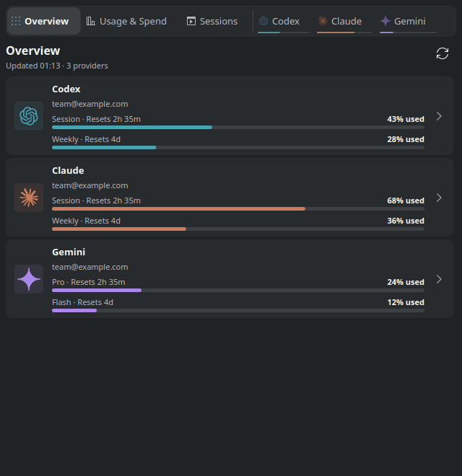The image size is (462, 476).
Task: Open the Overview tab
Action: pos(44,21)
